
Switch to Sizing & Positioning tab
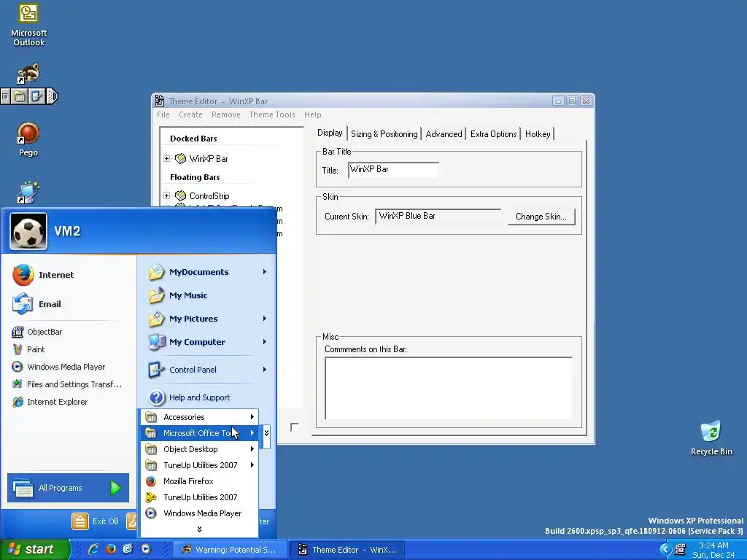click(x=384, y=134)
